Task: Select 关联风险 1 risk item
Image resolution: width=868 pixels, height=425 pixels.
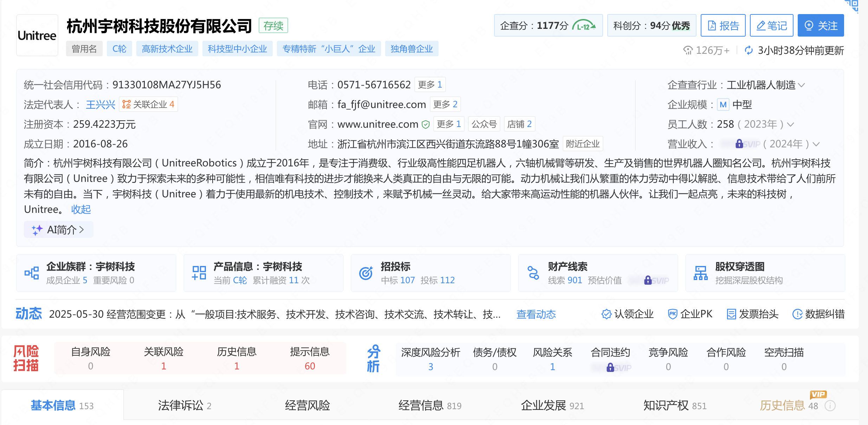Action: pos(164,359)
